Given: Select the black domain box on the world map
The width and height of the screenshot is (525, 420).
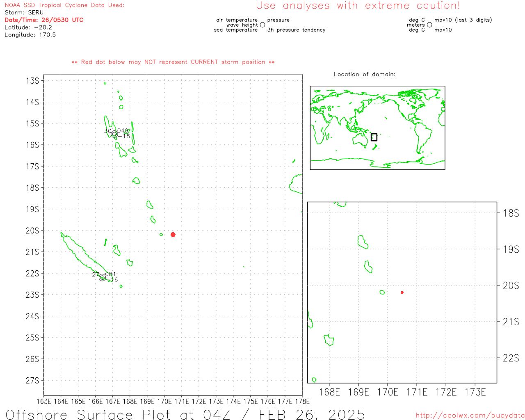Looking at the screenshot, I should click(374, 137).
